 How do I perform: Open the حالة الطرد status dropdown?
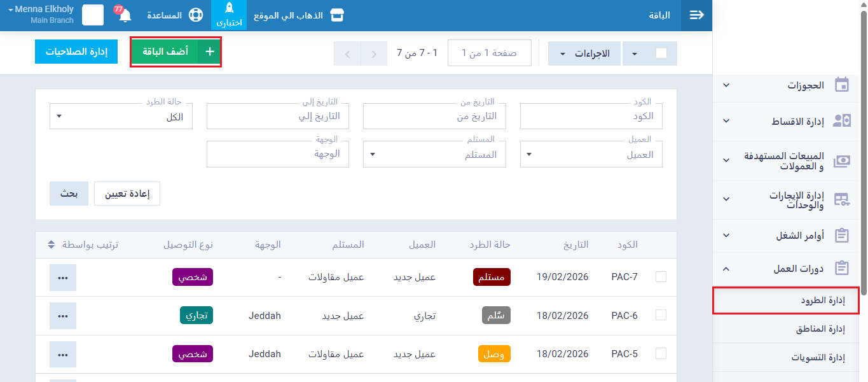pos(121,117)
